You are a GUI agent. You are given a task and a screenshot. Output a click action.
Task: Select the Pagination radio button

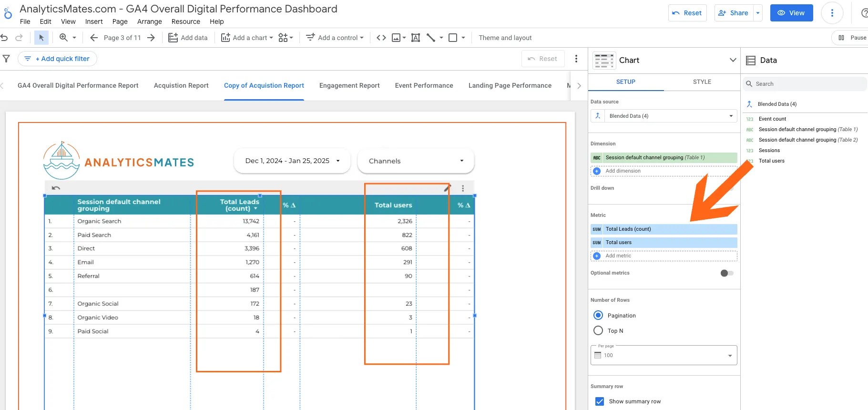598,315
